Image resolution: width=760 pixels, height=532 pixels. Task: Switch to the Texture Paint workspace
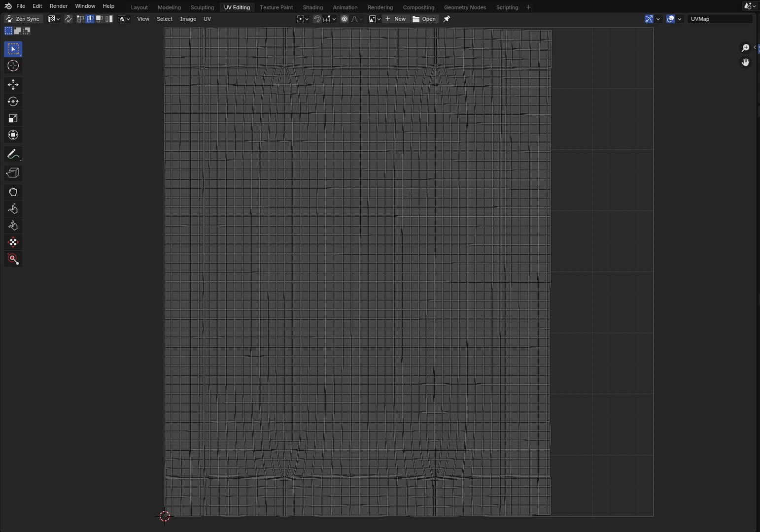tap(276, 7)
